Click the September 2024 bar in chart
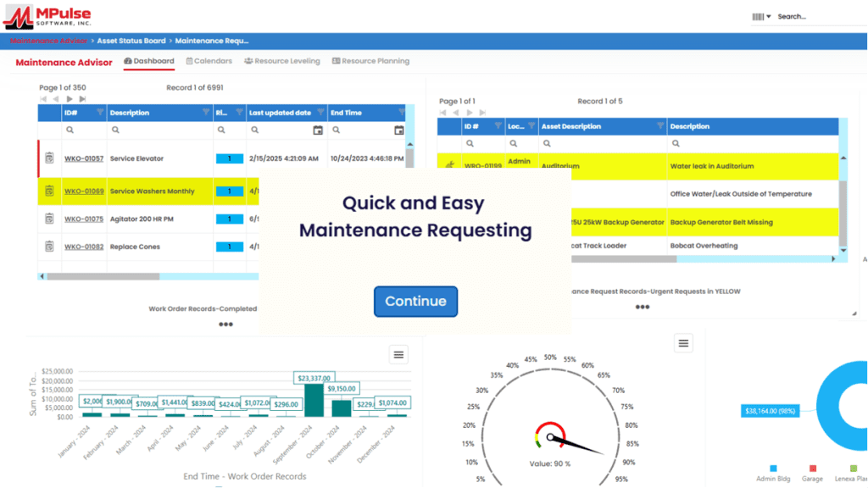This screenshot has width=868, height=488. (314, 400)
